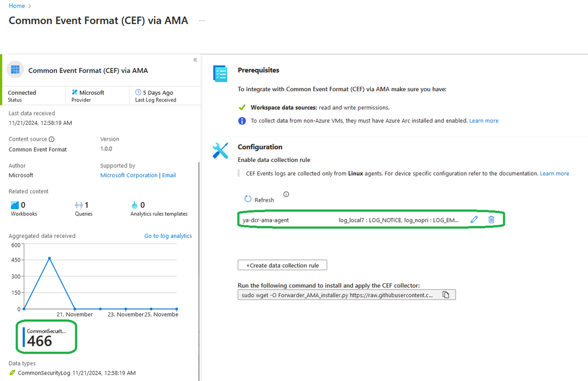Show the info tooltip next to Refresh
This screenshot has width=588, height=381.
(x=286, y=194)
